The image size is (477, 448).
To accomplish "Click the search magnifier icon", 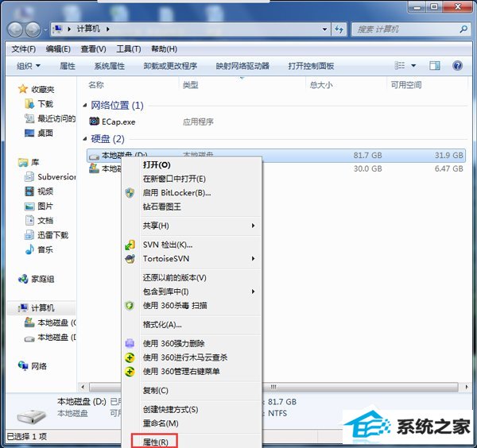I will coord(463,29).
